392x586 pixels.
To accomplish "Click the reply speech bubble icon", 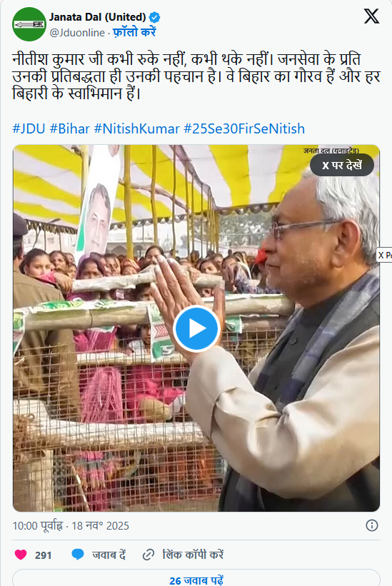I will (78, 554).
